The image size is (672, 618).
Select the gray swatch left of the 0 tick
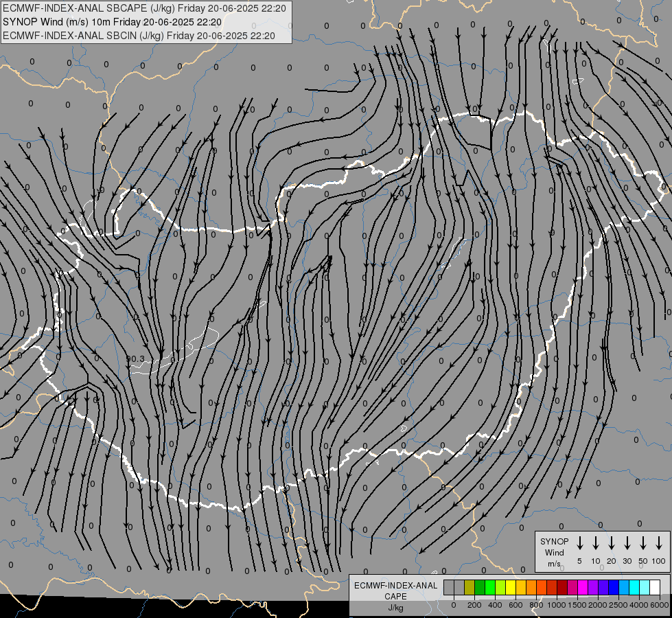coord(449,587)
